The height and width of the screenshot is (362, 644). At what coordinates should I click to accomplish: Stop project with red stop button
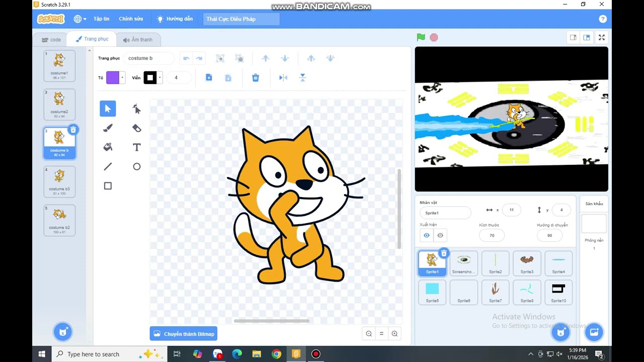click(434, 37)
